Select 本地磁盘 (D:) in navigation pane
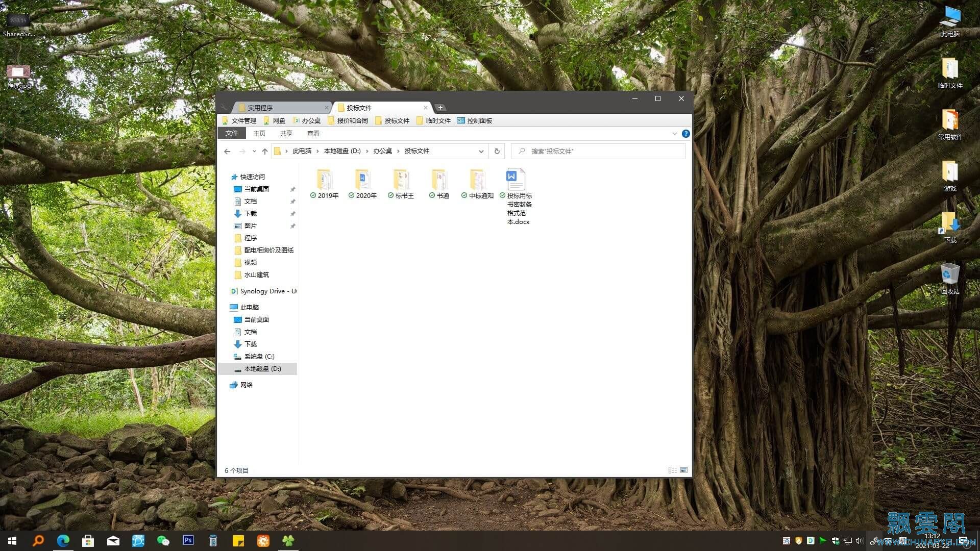The width and height of the screenshot is (980, 551). click(x=258, y=369)
